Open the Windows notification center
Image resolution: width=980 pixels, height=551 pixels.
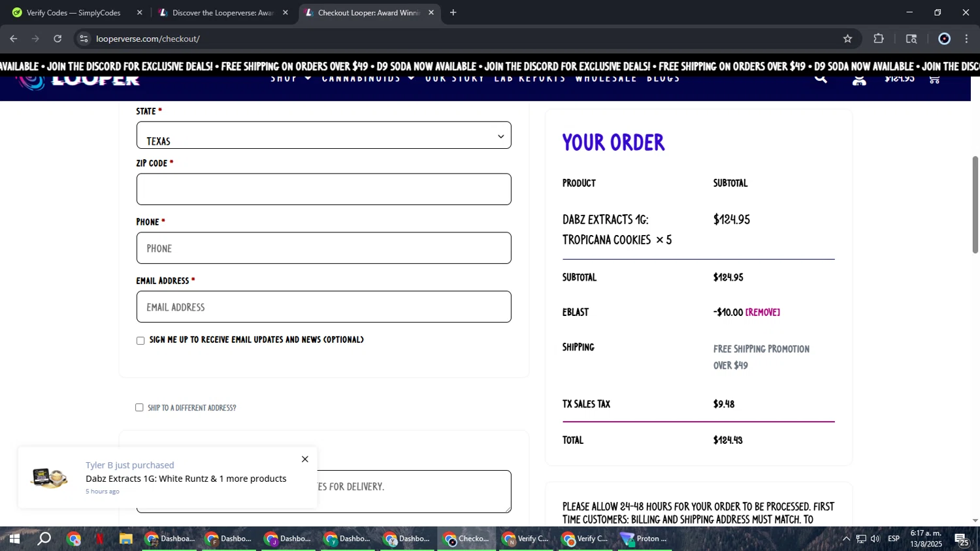[961, 539]
